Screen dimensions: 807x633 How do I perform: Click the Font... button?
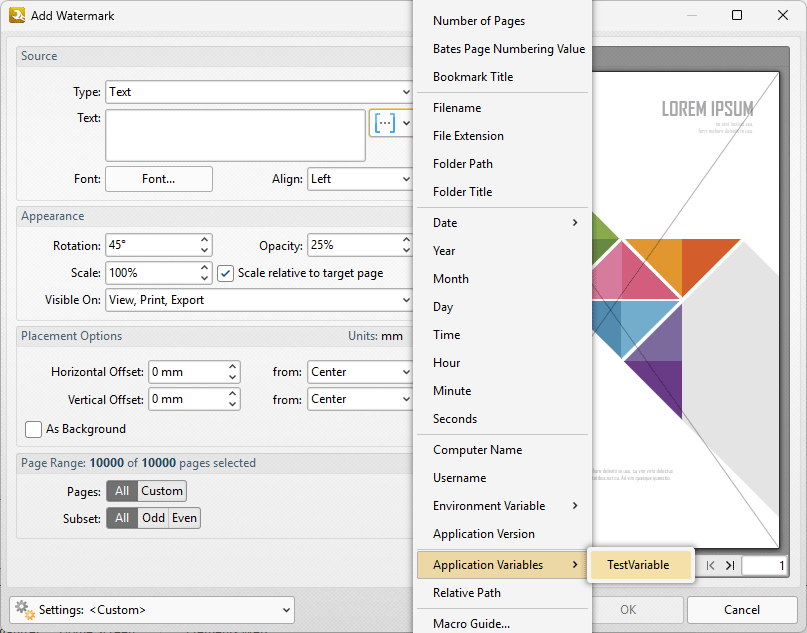point(159,179)
